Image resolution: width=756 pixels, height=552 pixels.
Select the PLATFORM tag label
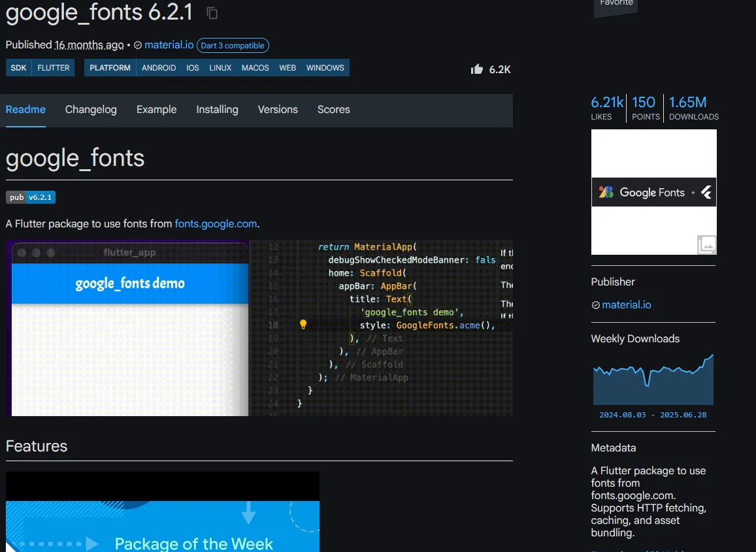[110, 68]
